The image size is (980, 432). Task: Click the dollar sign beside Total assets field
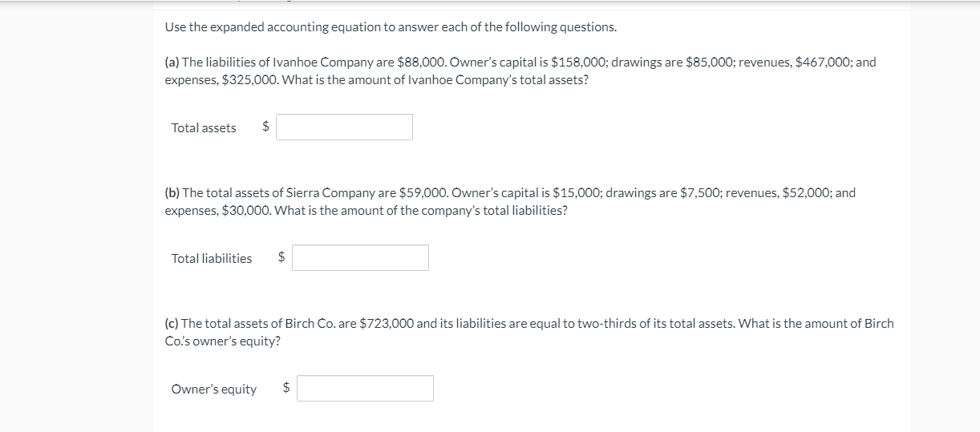point(266,127)
